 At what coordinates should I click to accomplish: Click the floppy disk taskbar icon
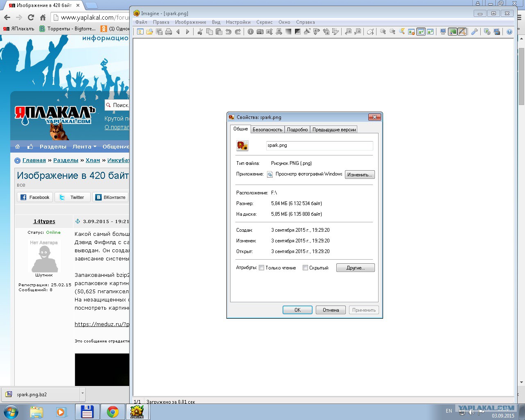[87, 412]
